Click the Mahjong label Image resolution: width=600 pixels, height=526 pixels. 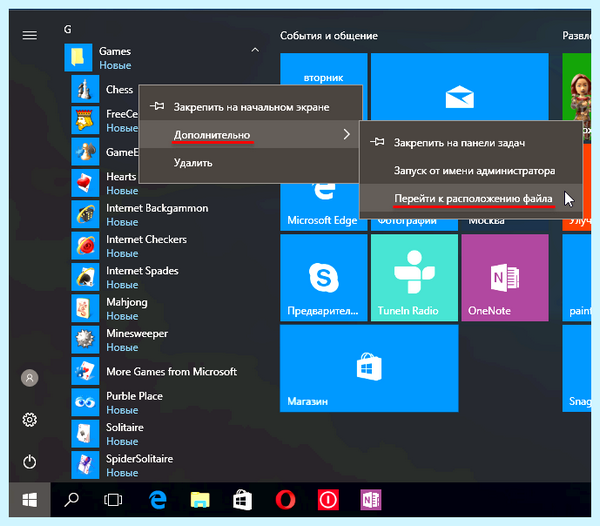point(127,302)
